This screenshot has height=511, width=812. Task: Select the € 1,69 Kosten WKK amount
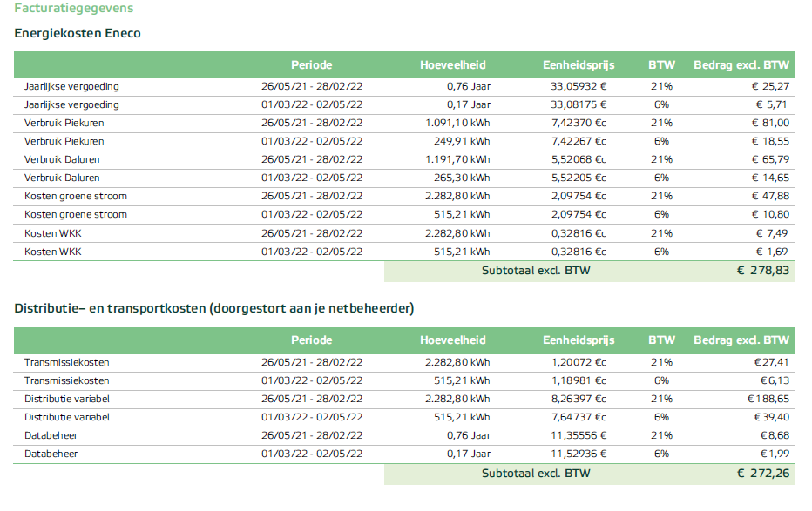coord(774,252)
